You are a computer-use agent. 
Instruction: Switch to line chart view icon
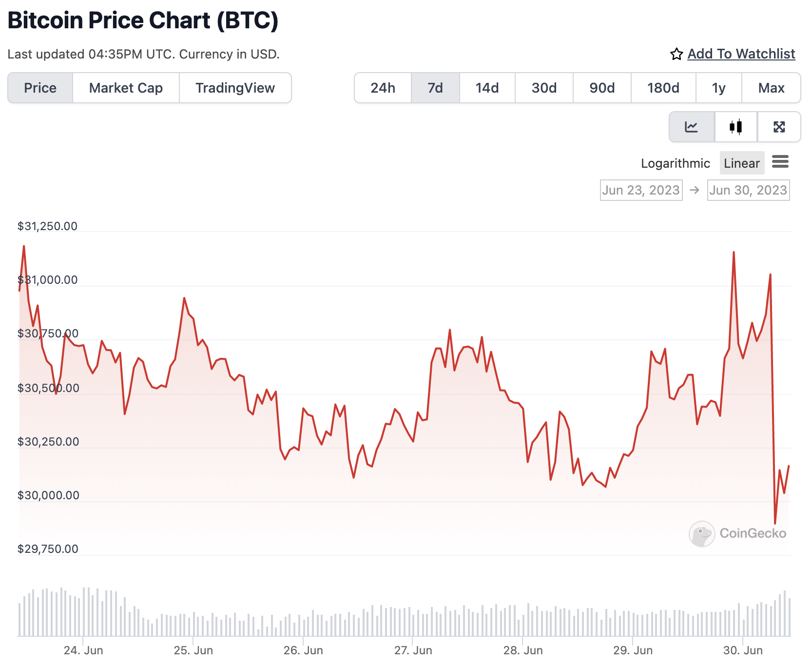tap(691, 127)
